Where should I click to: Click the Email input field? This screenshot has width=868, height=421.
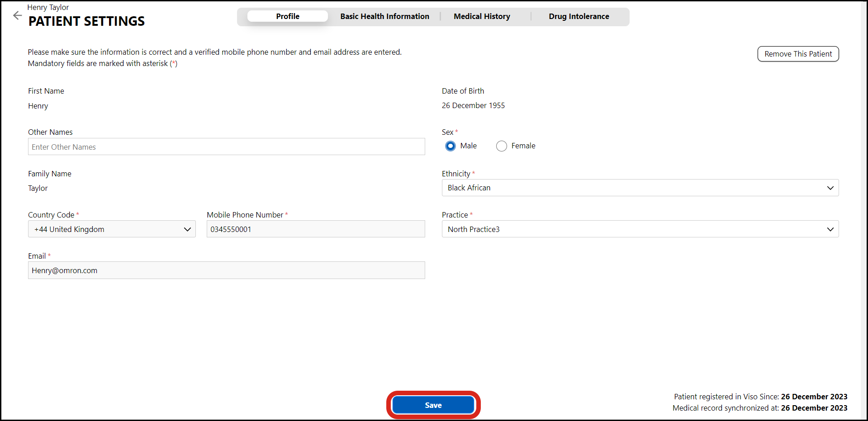point(226,270)
